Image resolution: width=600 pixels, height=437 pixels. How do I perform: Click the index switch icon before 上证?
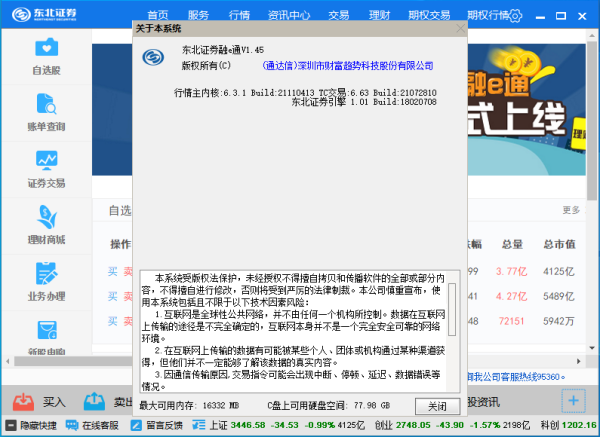click(x=199, y=425)
